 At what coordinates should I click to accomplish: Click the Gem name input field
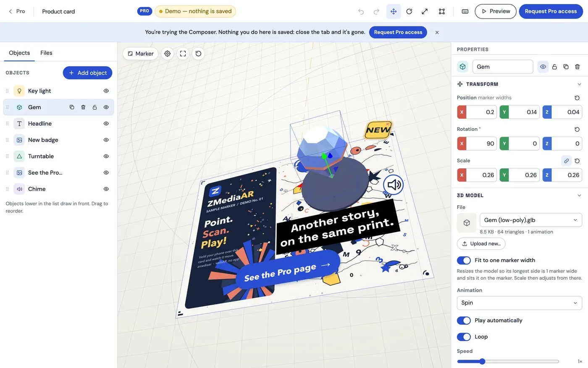(x=503, y=67)
